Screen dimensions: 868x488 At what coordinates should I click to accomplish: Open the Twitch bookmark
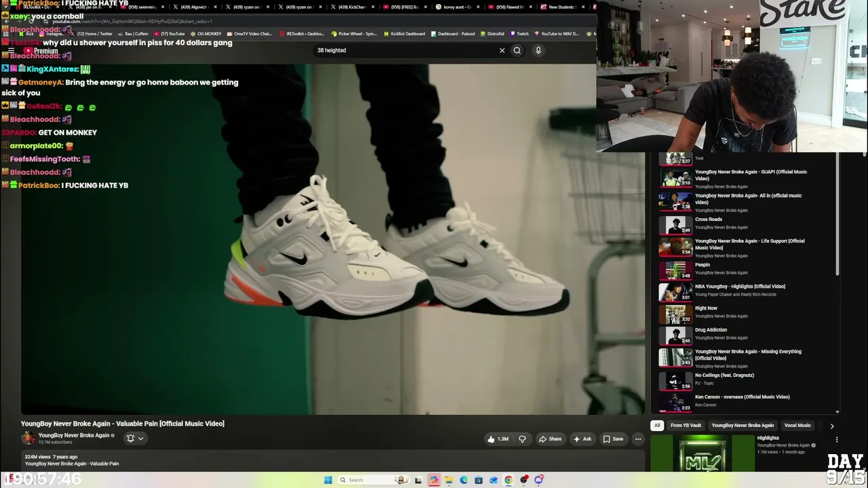pyautogui.click(x=519, y=34)
